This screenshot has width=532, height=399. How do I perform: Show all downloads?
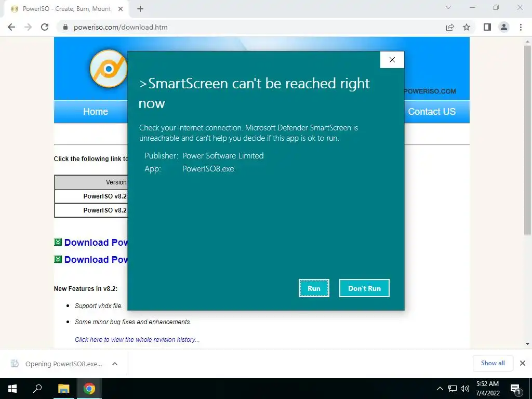[493, 363]
